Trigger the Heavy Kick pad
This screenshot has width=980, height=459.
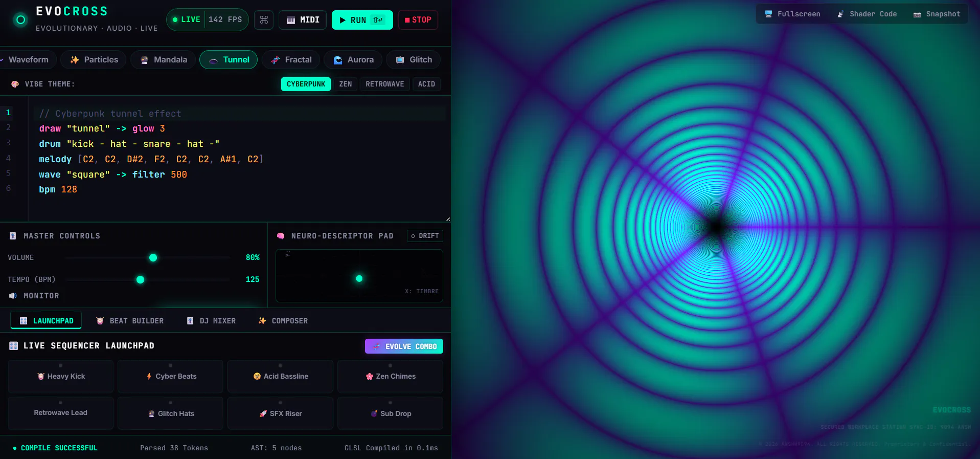coord(61,377)
